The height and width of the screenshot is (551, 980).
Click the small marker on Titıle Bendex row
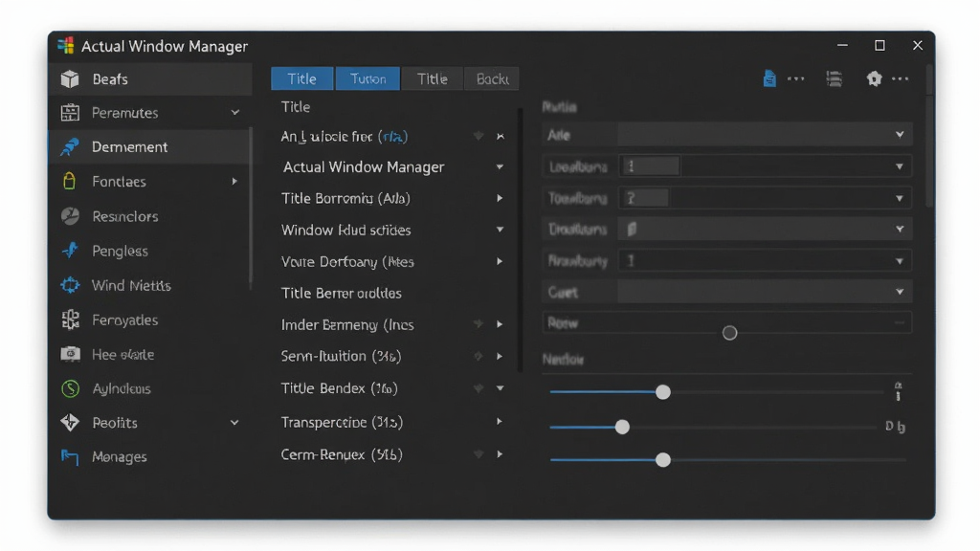(479, 388)
